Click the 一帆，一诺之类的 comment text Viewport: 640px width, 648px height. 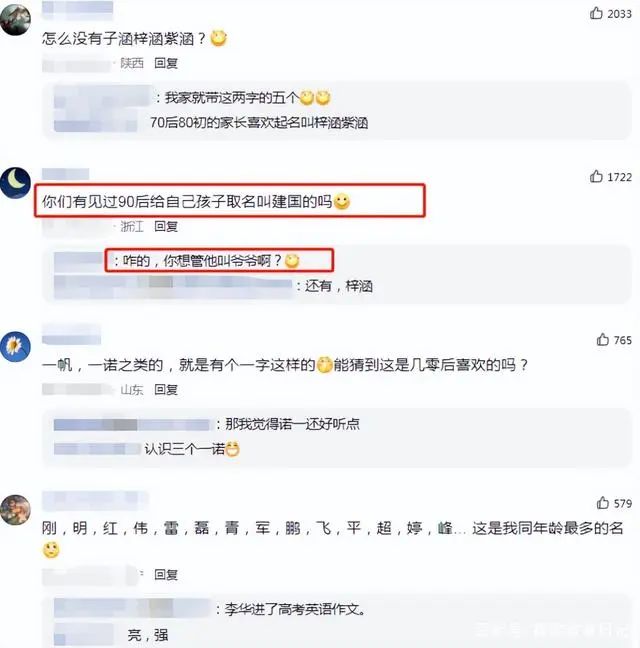pos(285,365)
